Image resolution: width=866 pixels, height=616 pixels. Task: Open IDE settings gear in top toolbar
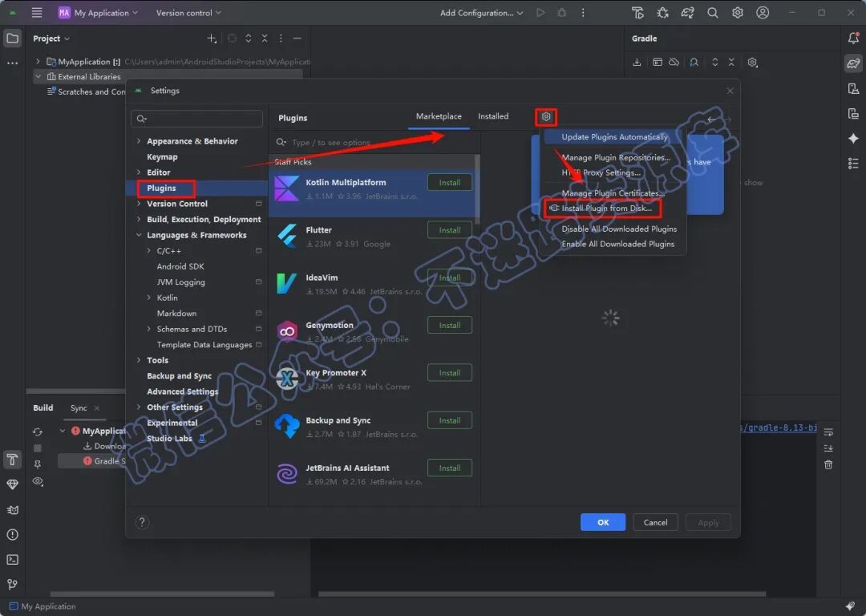tap(738, 13)
